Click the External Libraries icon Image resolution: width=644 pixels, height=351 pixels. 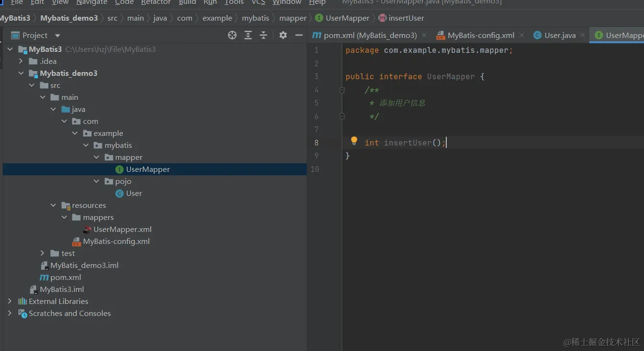pyautogui.click(x=23, y=301)
